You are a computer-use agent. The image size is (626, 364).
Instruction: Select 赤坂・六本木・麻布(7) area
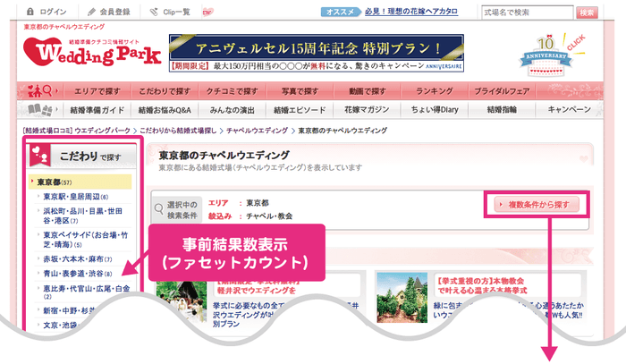[x=78, y=259]
